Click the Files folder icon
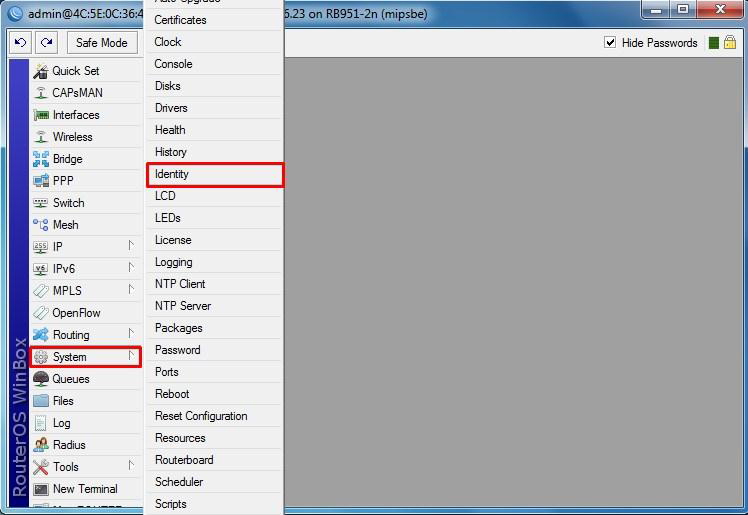The height and width of the screenshot is (515, 748). 41,401
